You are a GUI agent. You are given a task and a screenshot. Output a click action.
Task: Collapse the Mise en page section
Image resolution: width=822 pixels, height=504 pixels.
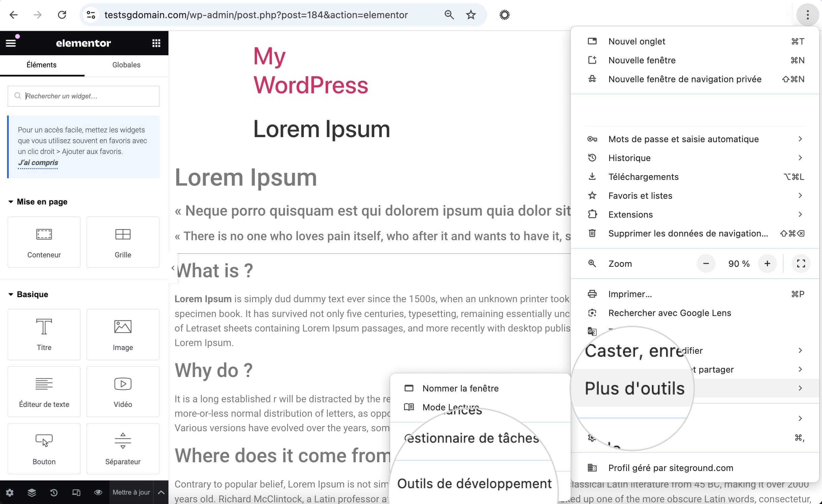tap(38, 202)
